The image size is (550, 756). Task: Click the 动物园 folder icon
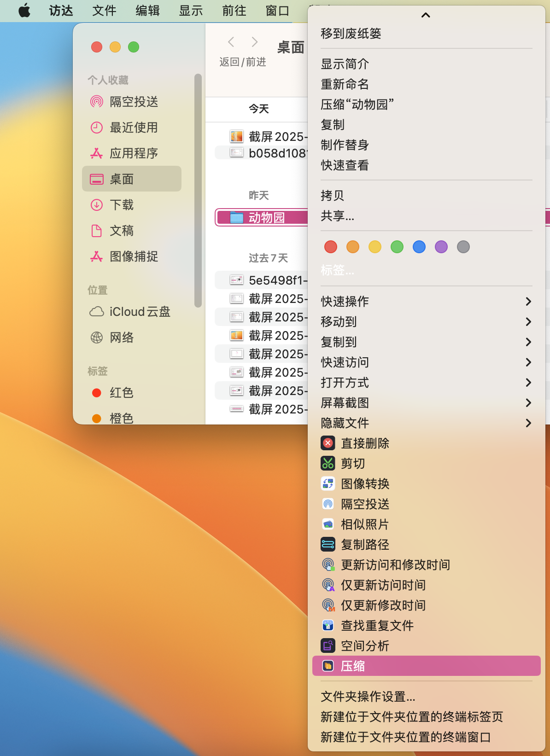click(237, 217)
